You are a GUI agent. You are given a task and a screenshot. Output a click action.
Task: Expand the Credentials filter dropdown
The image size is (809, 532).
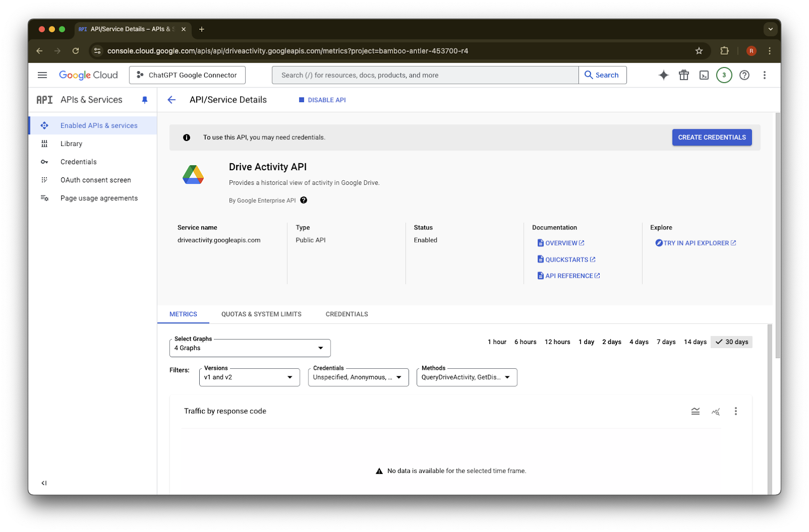tap(358, 377)
